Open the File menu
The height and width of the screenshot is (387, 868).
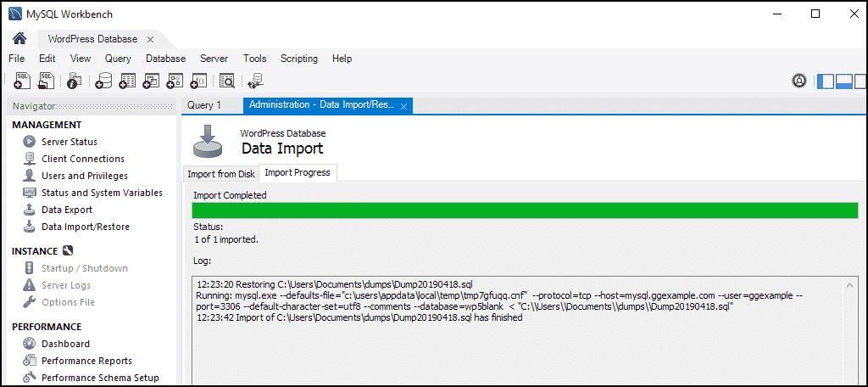[x=17, y=59]
